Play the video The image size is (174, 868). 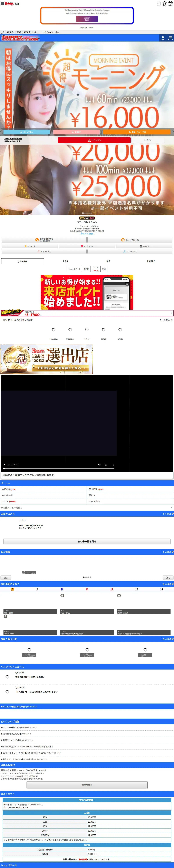4,465
